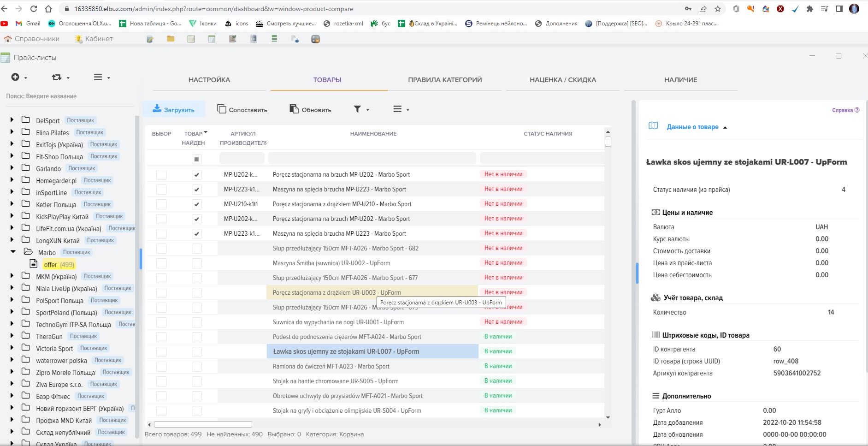Open the НАЦЕНКА / СКИДКА tab
Screen dimensions: 868x446
pyautogui.click(x=563, y=80)
